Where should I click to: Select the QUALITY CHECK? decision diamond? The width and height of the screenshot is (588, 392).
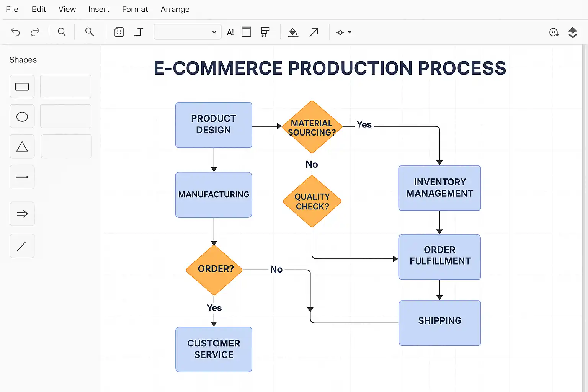pos(312,201)
